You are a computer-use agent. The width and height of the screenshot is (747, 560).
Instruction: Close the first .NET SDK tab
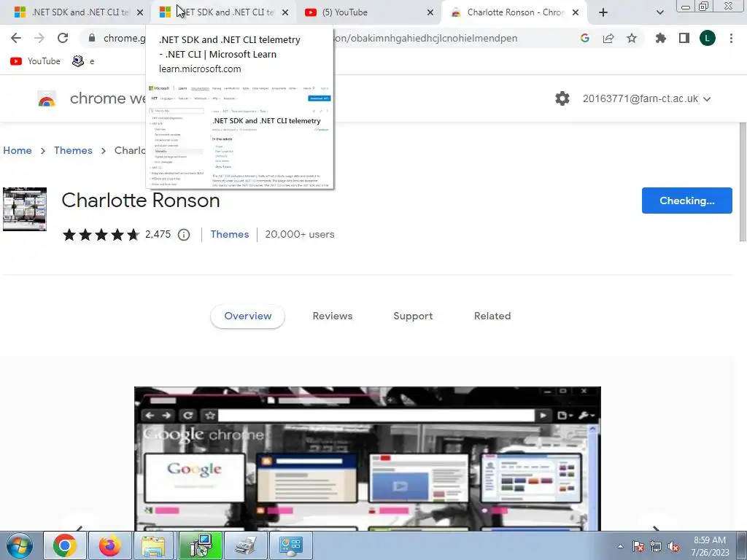click(x=140, y=12)
